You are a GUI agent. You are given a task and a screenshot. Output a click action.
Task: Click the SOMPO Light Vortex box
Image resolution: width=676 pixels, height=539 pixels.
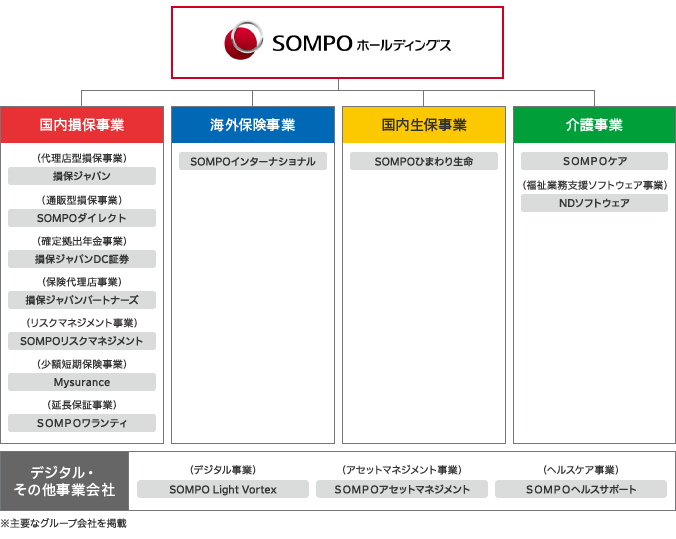pos(223,489)
